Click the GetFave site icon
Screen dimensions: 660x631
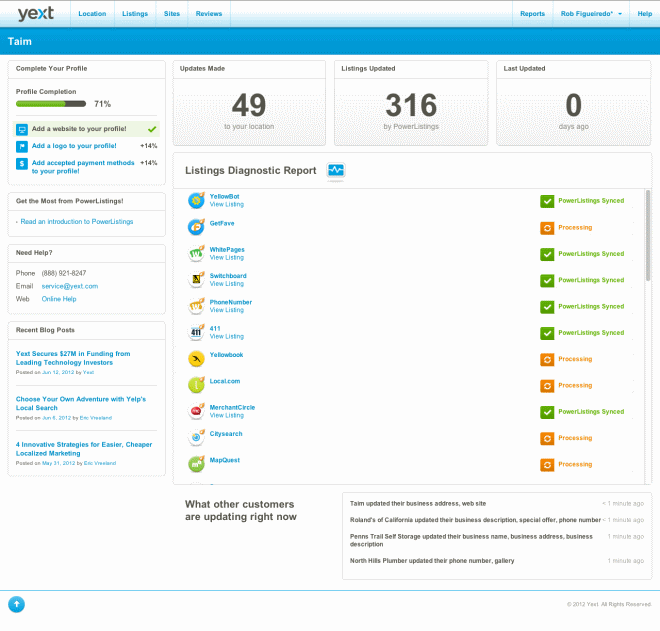pos(196,227)
